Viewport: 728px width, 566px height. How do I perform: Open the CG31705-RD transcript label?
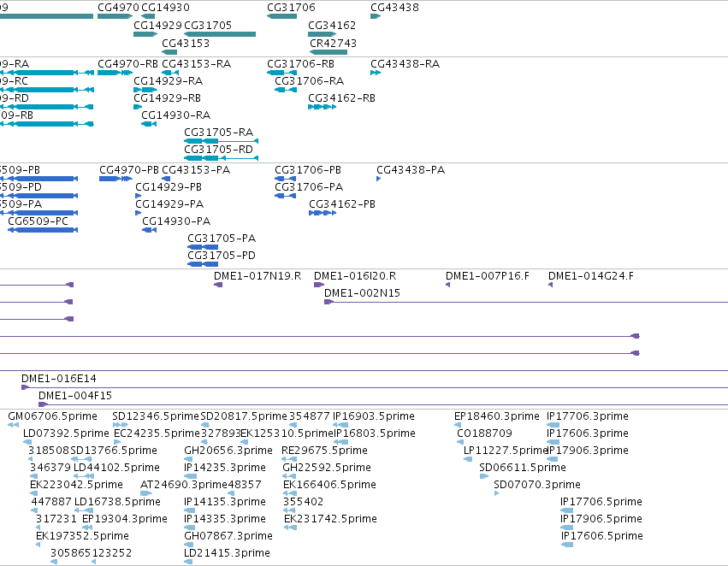[x=219, y=150]
